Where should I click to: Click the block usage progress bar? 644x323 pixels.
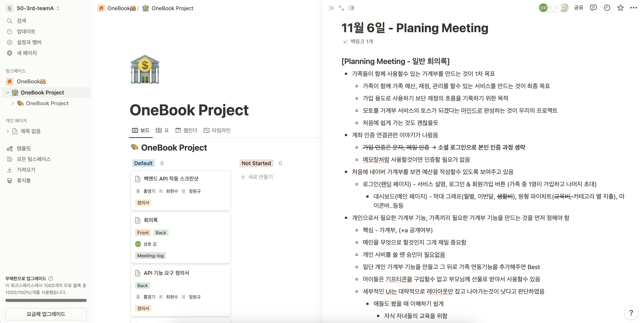click(x=46, y=300)
